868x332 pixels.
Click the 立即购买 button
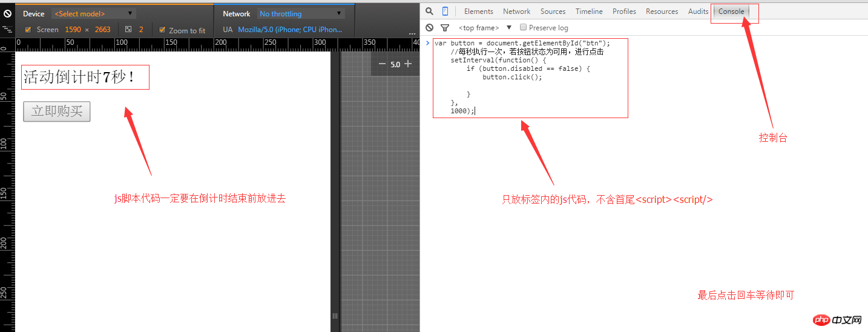pos(57,111)
